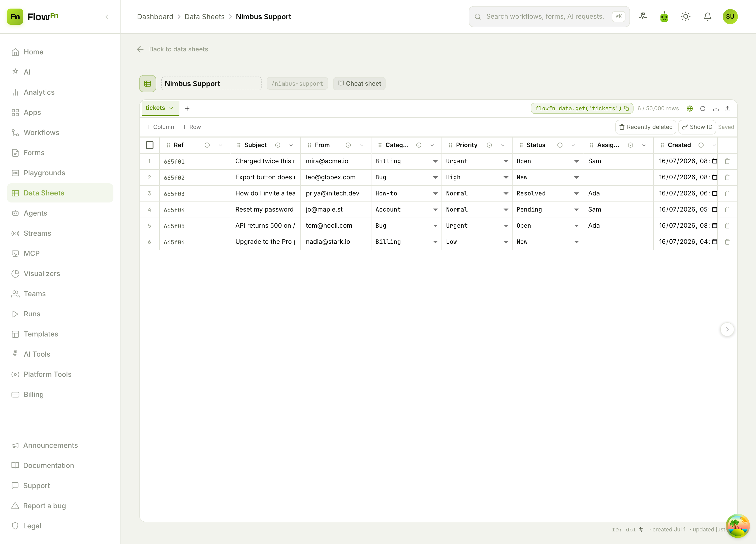Open Priority dropdown for row 665f02
Screen dimensions: 756x544
pyautogui.click(x=477, y=178)
